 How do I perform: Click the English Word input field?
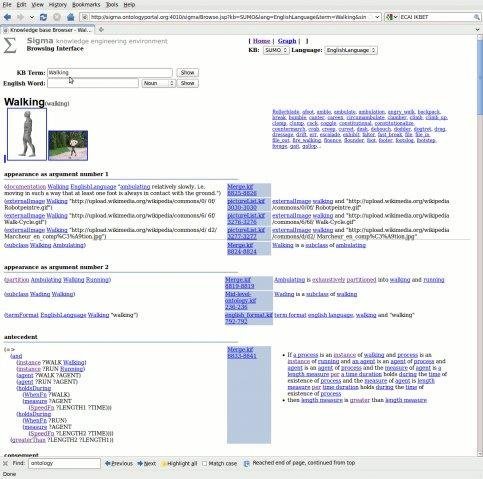coord(93,83)
